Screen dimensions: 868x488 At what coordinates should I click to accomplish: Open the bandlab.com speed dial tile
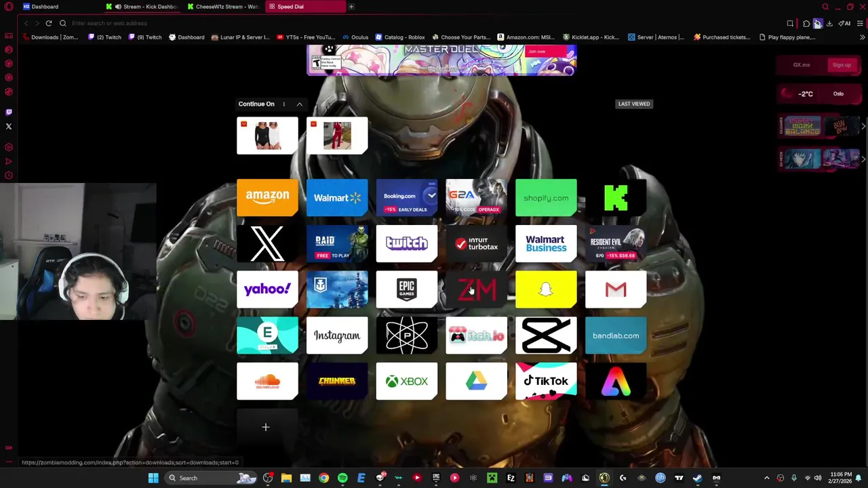616,335
